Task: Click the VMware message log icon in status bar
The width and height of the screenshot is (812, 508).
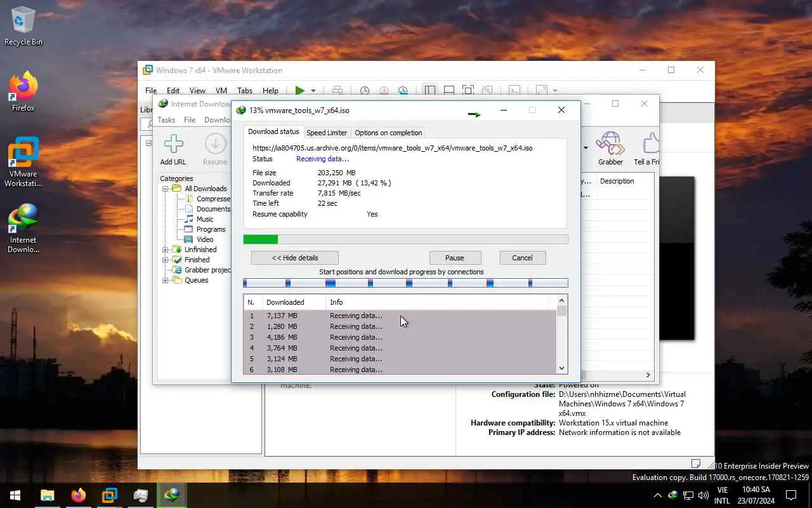Action: pos(696,464)
